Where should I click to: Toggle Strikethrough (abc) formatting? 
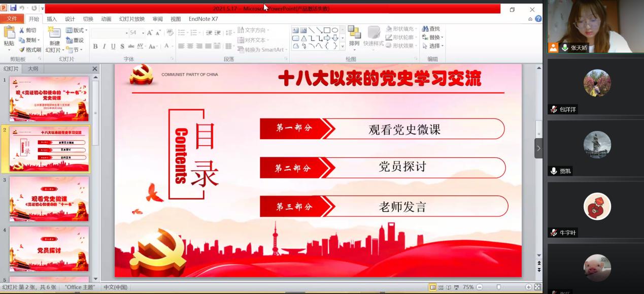pos(131,46)
